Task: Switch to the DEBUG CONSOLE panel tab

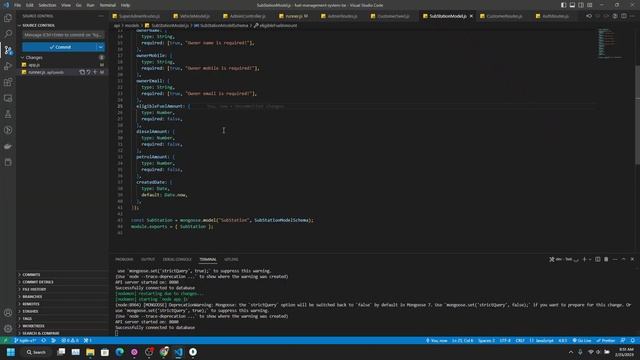Action: (177, 259)
